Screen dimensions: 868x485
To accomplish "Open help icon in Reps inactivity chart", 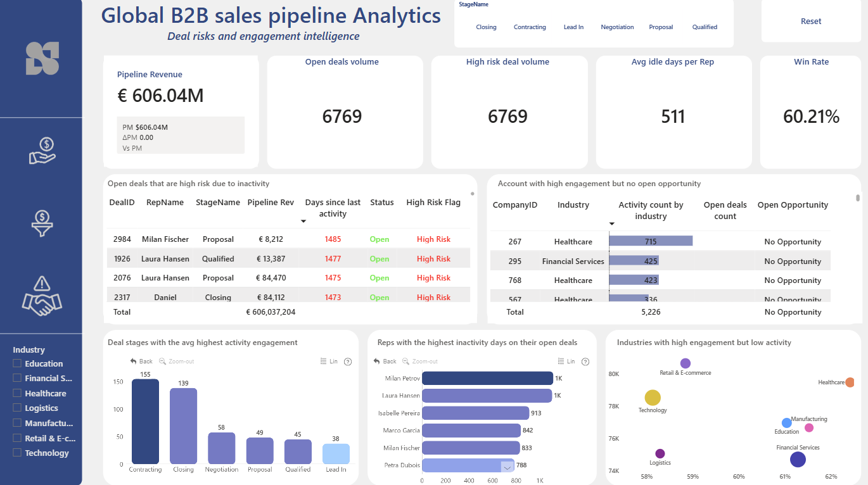I will click(585, 362).
